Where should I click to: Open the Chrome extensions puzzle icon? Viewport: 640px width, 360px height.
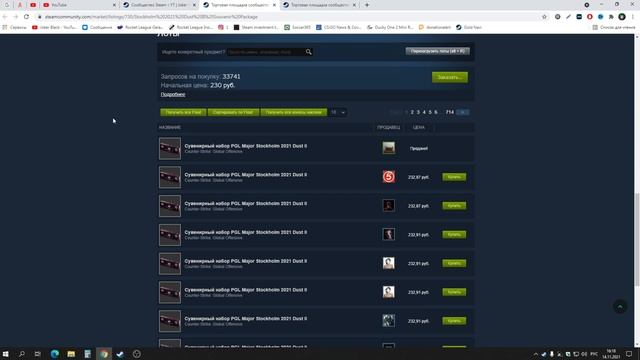(611, 17)
